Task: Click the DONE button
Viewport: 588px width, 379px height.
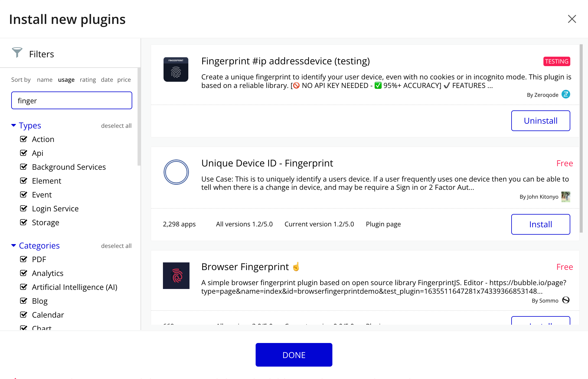Action: [x=294, y=355]
